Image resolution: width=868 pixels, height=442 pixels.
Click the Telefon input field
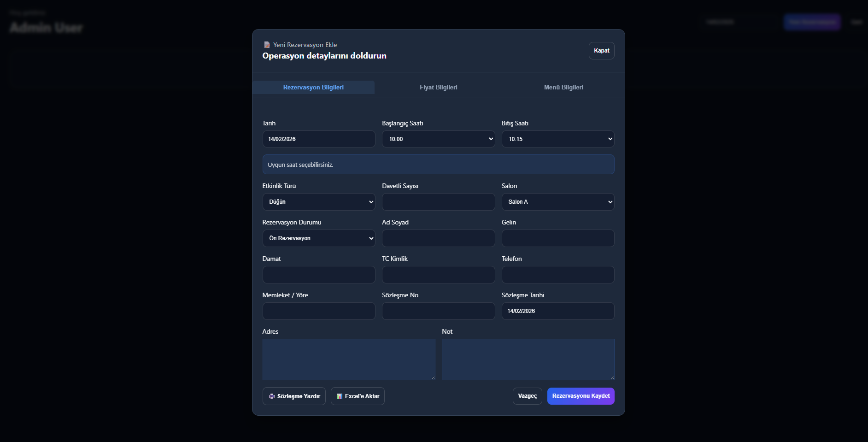[557, 275]
